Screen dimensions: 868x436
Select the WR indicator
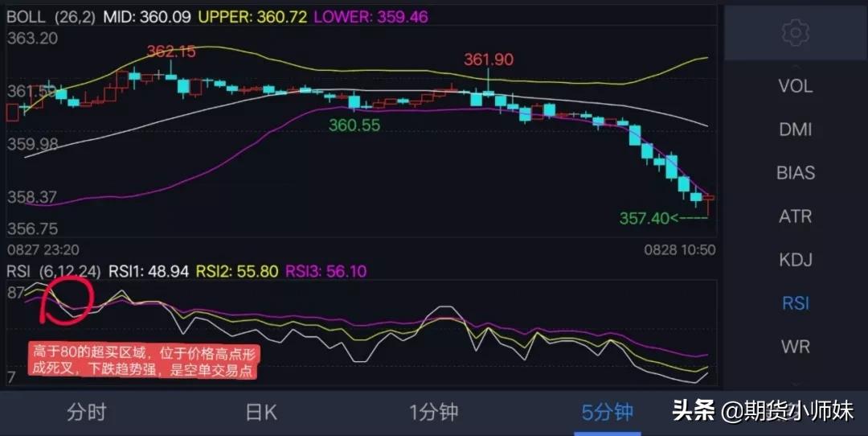[796, 346]
